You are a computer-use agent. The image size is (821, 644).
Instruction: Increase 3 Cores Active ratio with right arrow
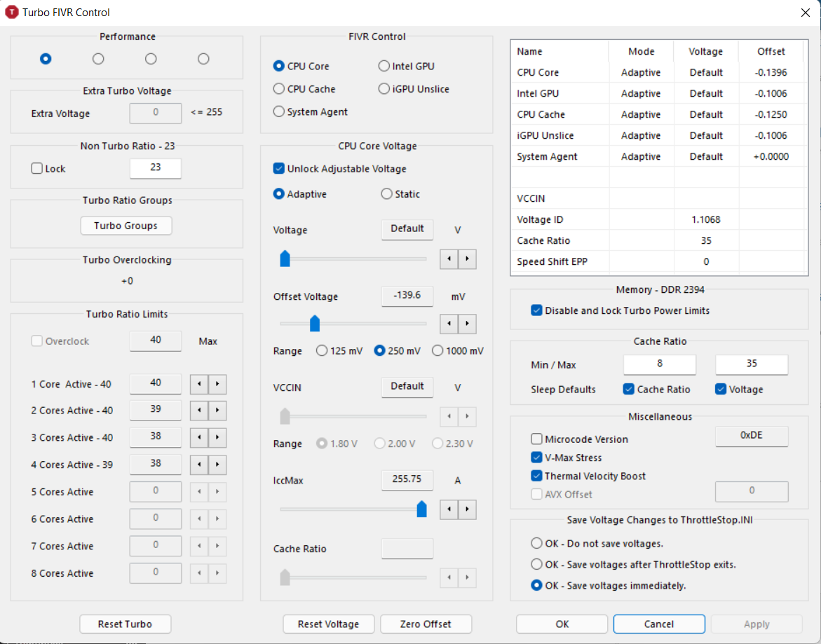[x=217, y=437]
